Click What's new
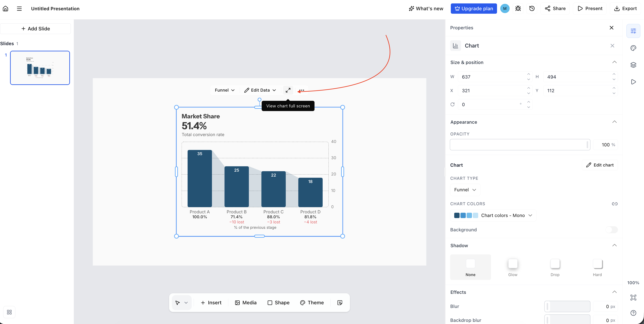This screenshot has height=324, width=644. click(x=426, y=9)
